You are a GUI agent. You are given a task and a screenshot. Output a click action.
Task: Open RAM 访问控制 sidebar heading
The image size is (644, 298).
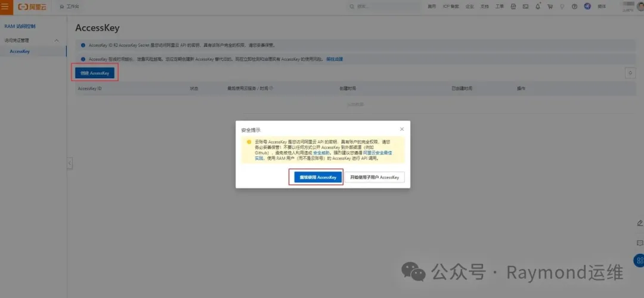tap(20, 26)
